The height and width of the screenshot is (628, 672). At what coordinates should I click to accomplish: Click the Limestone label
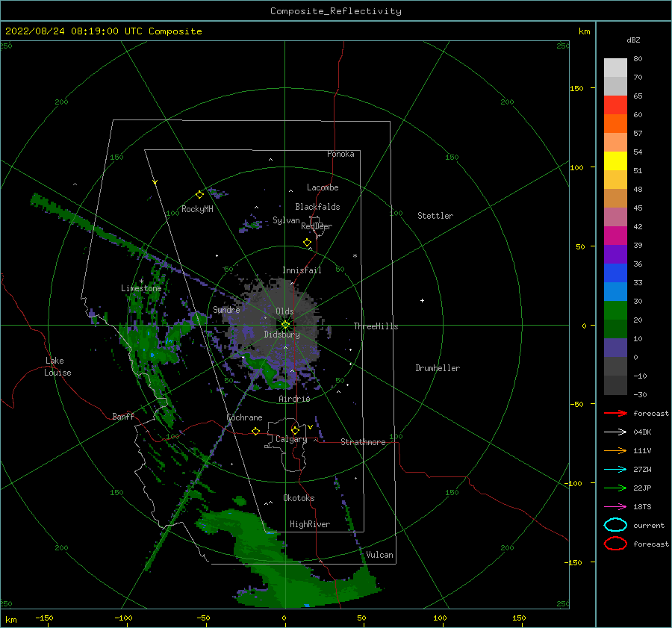click(141, 288)
